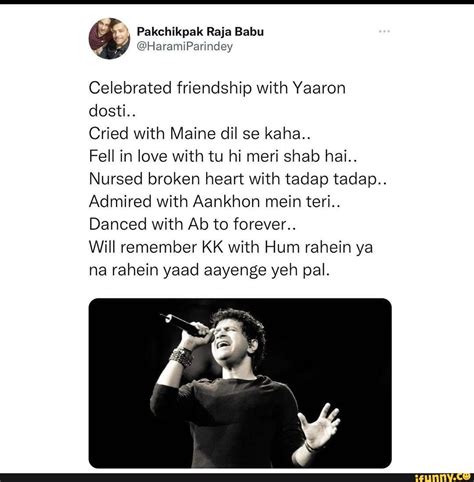
Task: Click the beaded wristband in the photo
Action: [181, 357]
